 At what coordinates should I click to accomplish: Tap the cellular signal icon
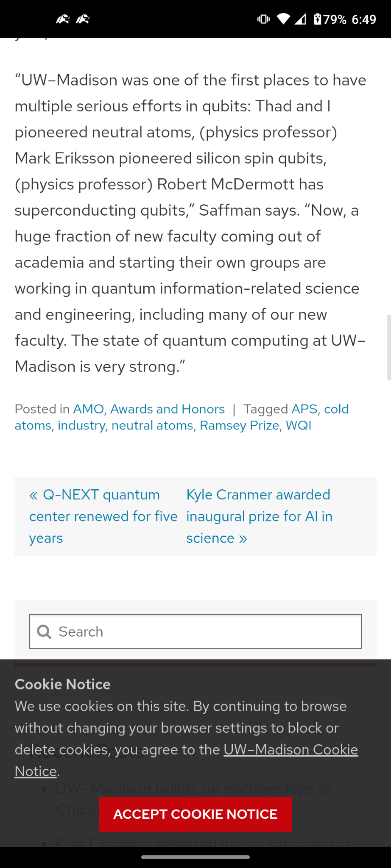[x=301, y=19]
